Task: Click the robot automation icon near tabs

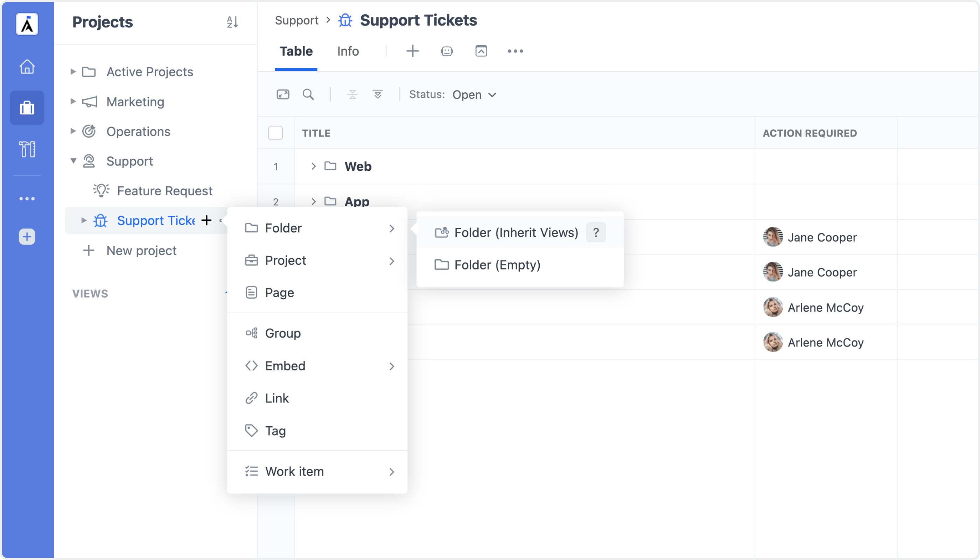Action: click(447, 51)
